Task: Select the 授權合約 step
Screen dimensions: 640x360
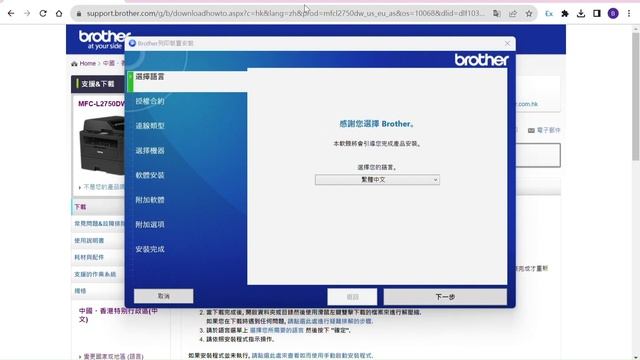Action: (150, 101)
